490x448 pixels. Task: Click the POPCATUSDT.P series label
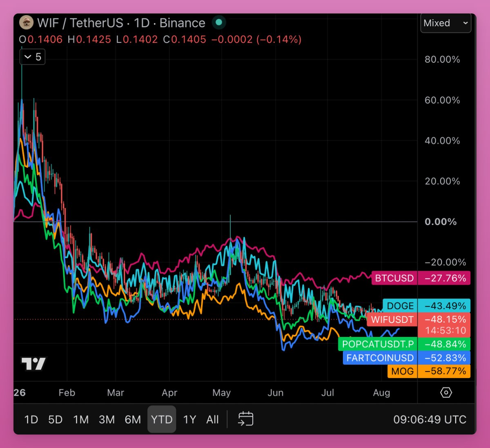click(378, 344)
